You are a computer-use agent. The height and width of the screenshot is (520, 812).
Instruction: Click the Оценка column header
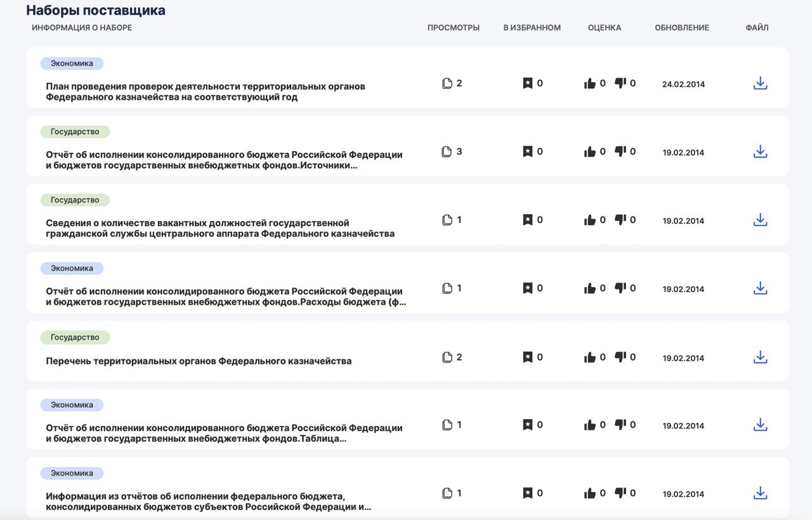605,27
